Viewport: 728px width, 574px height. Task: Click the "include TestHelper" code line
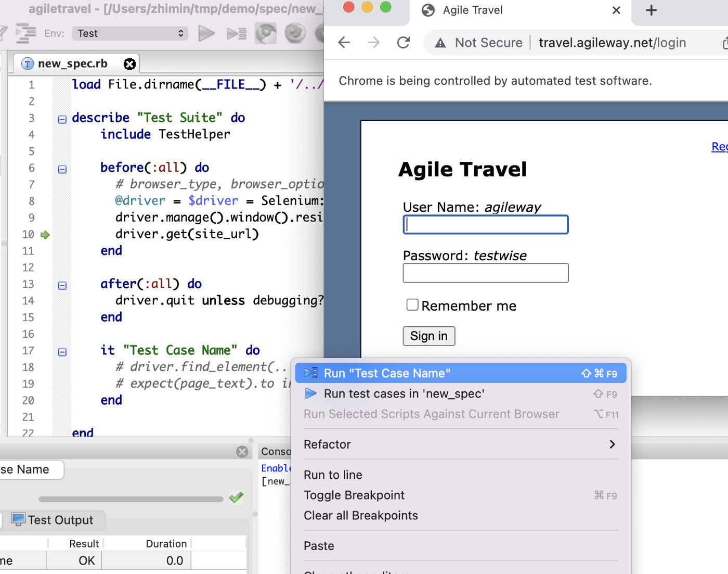coord(165,134)
